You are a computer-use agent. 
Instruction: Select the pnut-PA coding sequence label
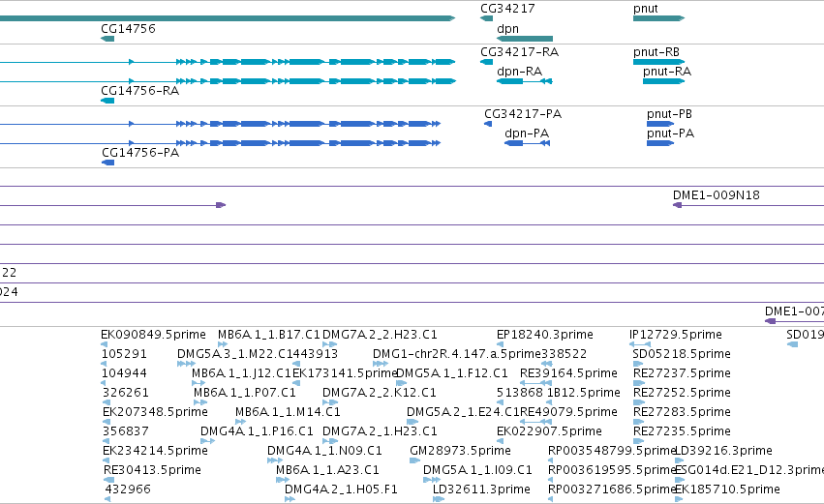click(x=671, y=133)
